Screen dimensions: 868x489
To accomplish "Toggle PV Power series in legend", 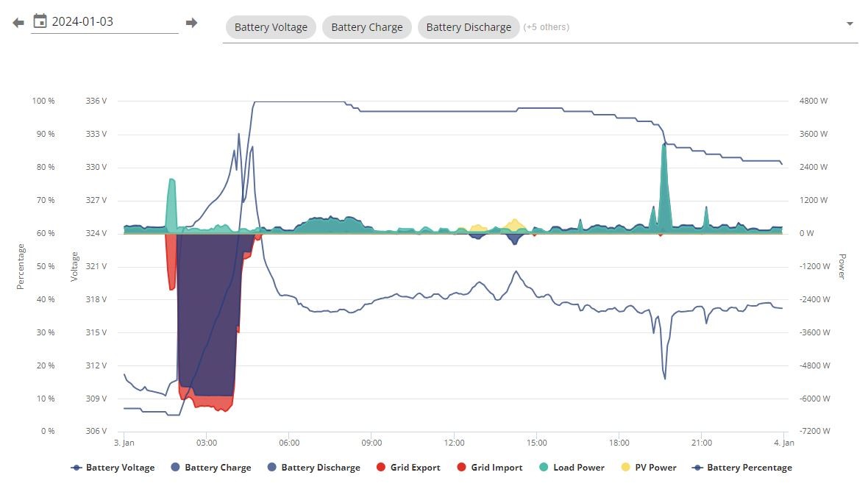I will [x=649, y=468].
